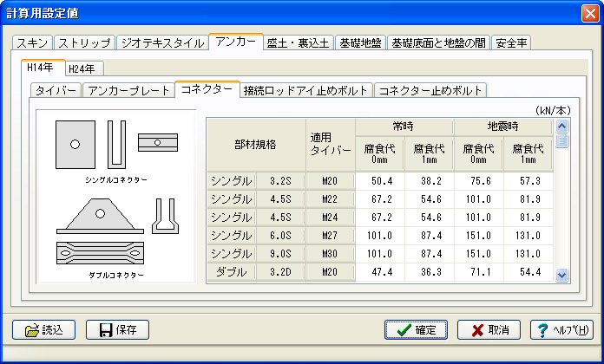This screenshot has height=364, width=604.
Task: Open the コネクター止めボルト tab
Action: [430, 90]
